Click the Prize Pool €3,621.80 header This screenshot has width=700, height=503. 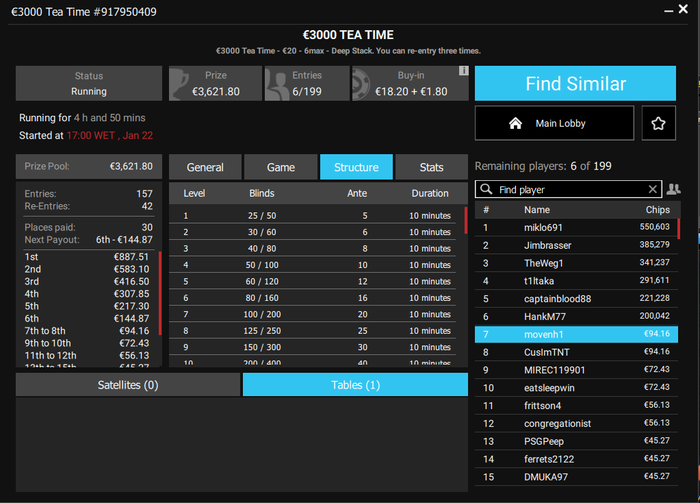(x=88, y=166)
